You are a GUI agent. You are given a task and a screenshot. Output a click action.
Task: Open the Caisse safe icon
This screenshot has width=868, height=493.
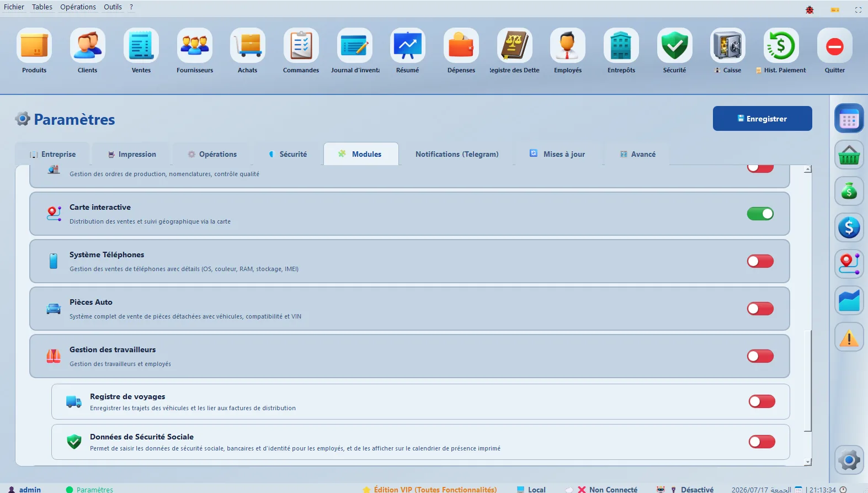pyautogui.click(x=728, y=45)
